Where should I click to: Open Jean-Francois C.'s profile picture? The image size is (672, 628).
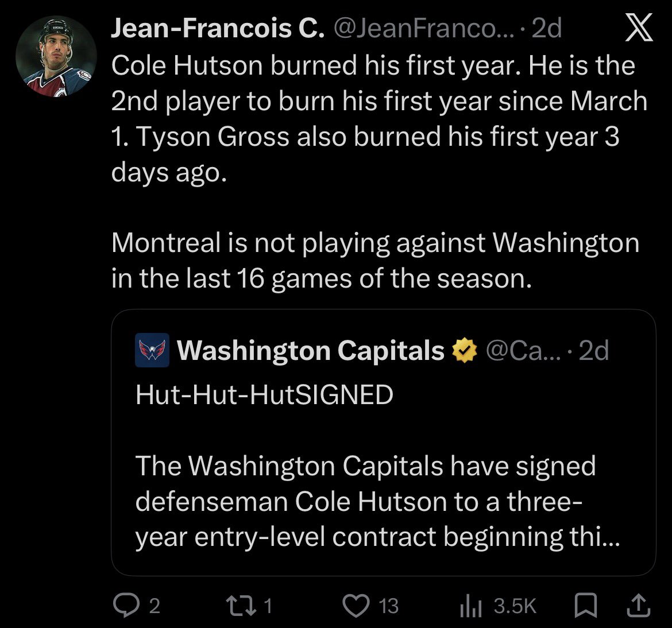(56, 57)
